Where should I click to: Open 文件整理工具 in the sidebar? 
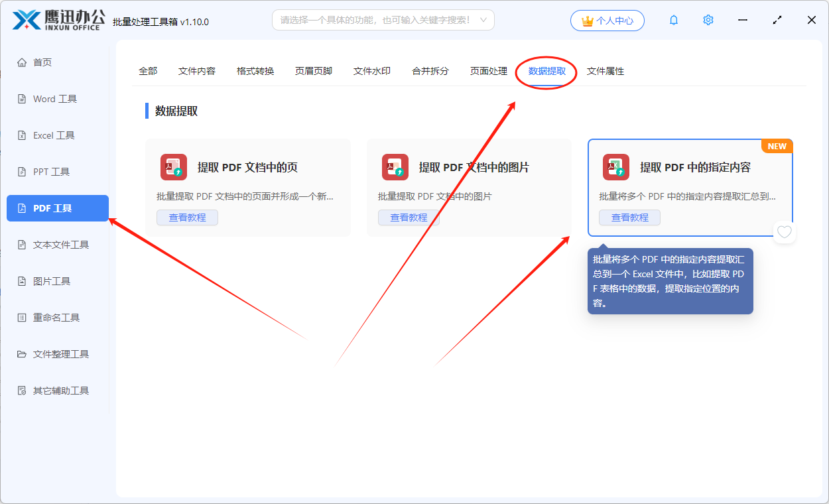pyautogui.click(x=58, y=353)
